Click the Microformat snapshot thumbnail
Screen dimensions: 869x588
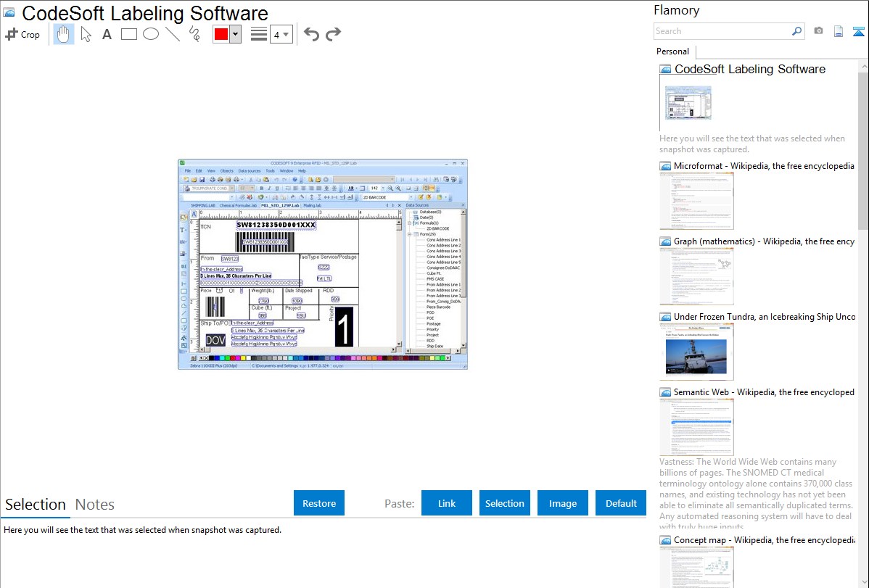tap(696, 201)
